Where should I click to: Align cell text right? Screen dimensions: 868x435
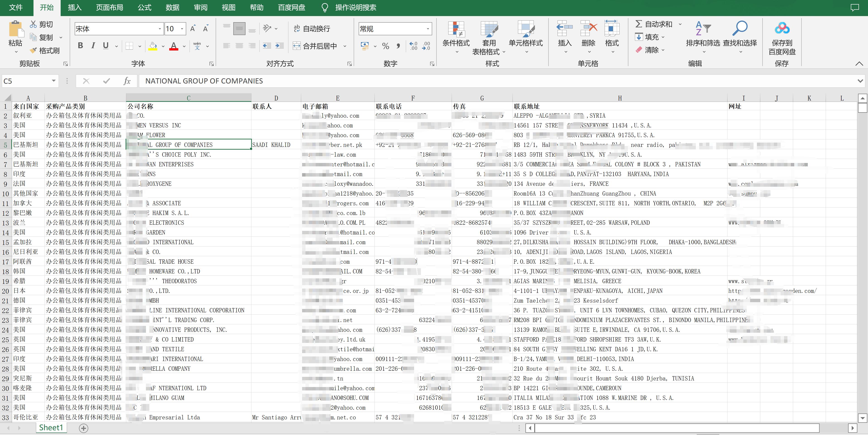[x=252, y=46]
